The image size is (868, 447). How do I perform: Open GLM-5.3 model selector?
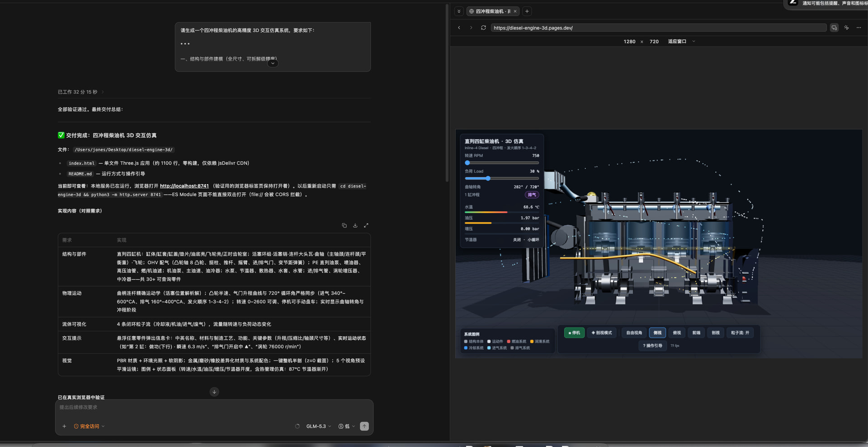point(319,426)
